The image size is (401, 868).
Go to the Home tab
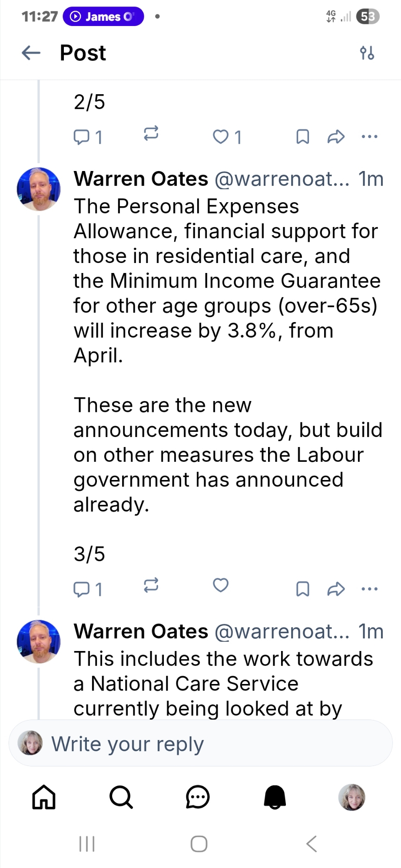[44, 797]
